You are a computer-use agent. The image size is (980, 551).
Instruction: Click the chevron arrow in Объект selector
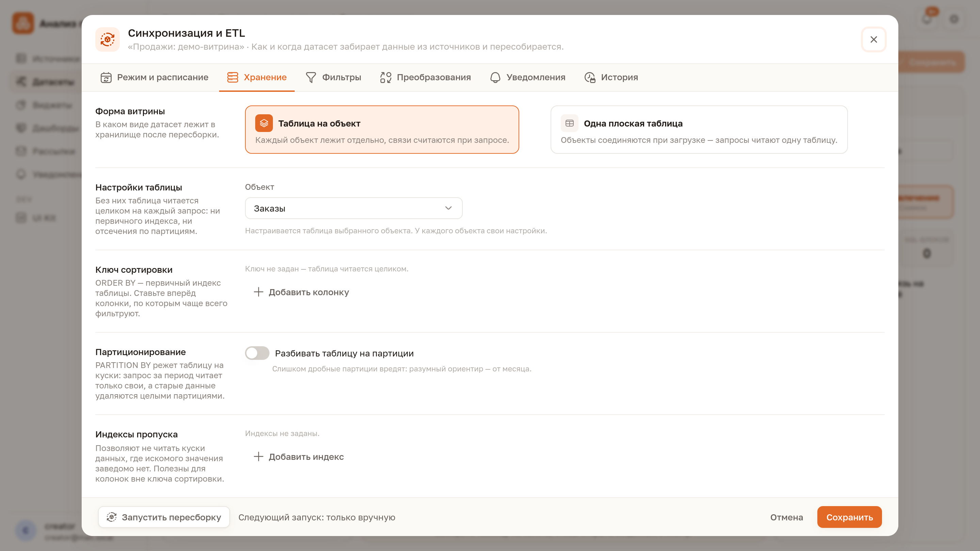pyautogui.click(x=448, y=208)
